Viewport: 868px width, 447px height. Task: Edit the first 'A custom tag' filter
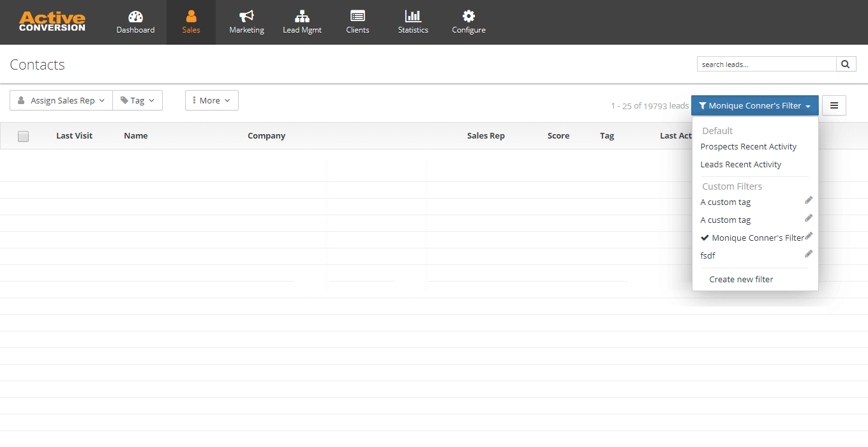[809, 201]
